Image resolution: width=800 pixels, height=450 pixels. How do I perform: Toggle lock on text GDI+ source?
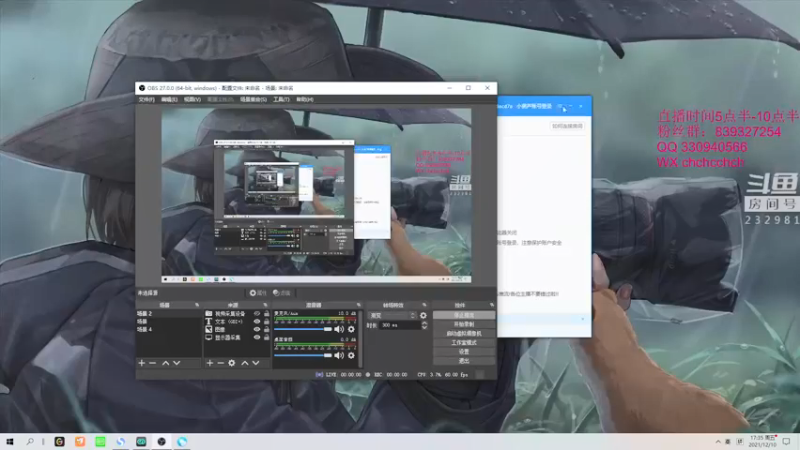coord(266,321)
